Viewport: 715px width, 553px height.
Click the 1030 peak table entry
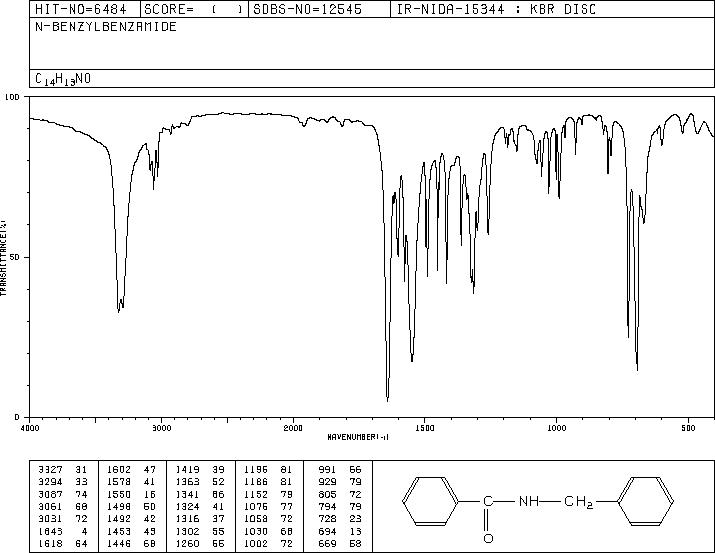[268, 531]
